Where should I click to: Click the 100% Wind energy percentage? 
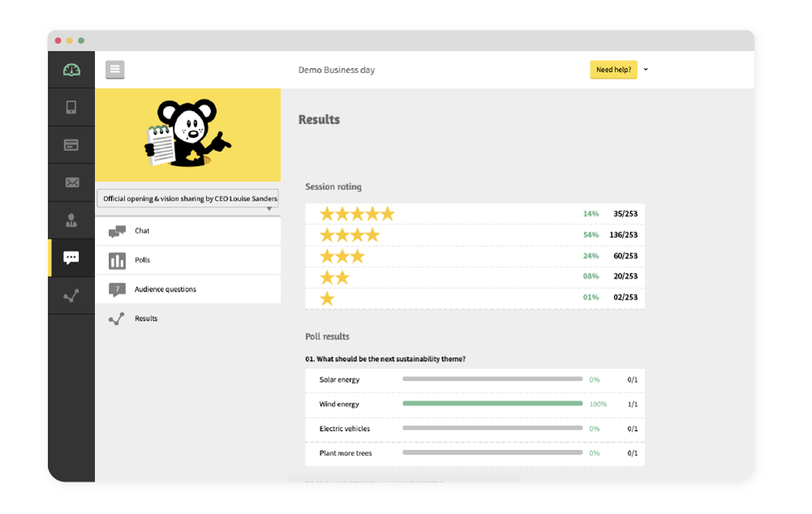click(x=598, y=404)
